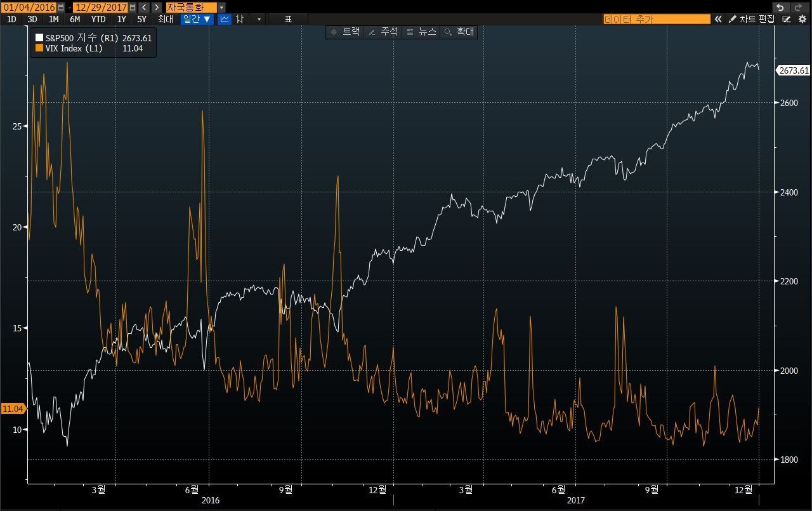The width and height of the screenshot is (812, 511).
Task: Click the orange VIX Index legend swatch
Action: coord(39,49)
